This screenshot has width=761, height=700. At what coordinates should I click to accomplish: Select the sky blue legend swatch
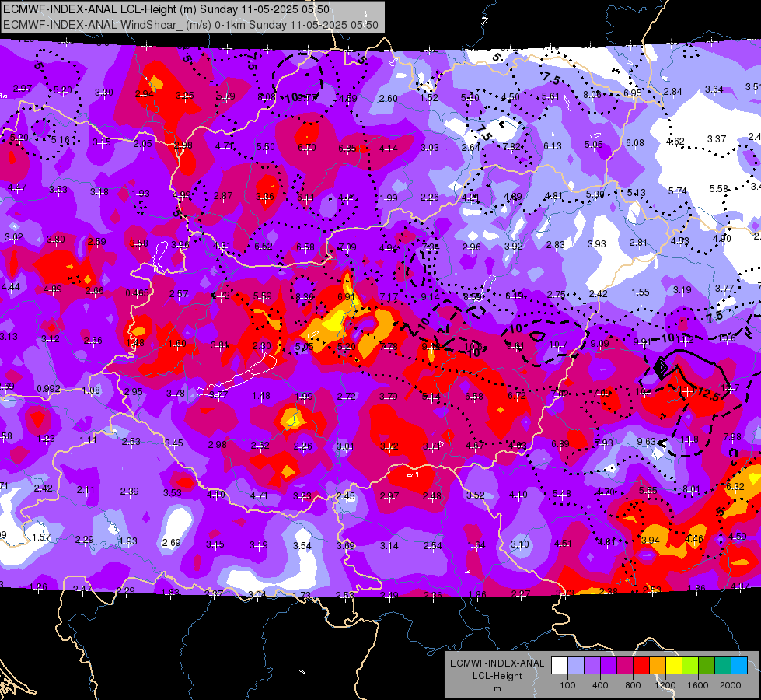[x=739, y=665]
